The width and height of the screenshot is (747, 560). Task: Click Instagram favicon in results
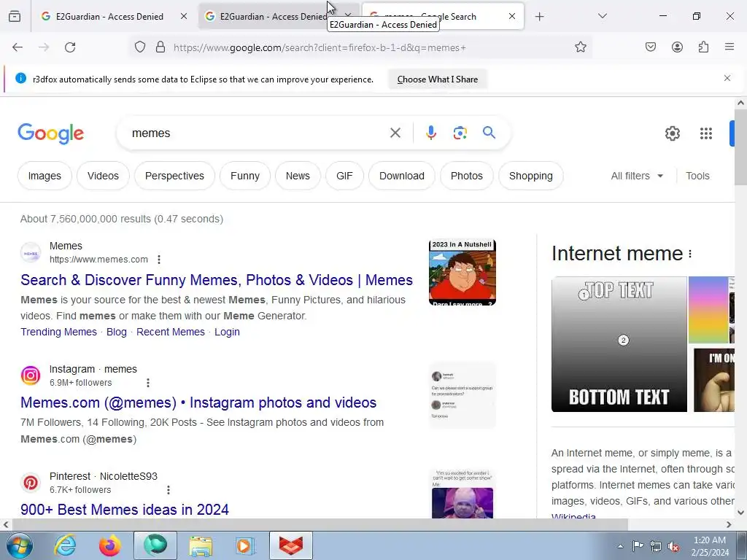(x=31, y=376)
